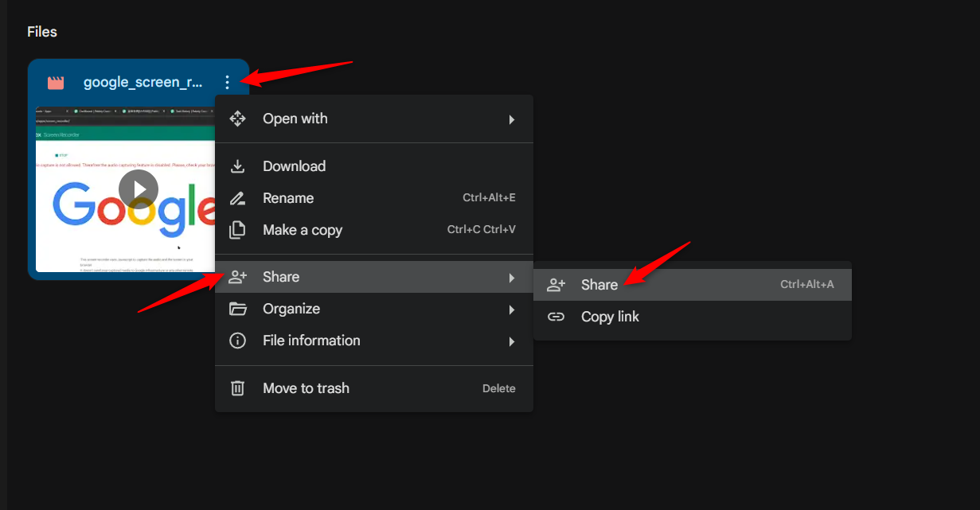Expand the Open with submenu arrow
This screenshot has width=980, height=510.
pos(512,119)
